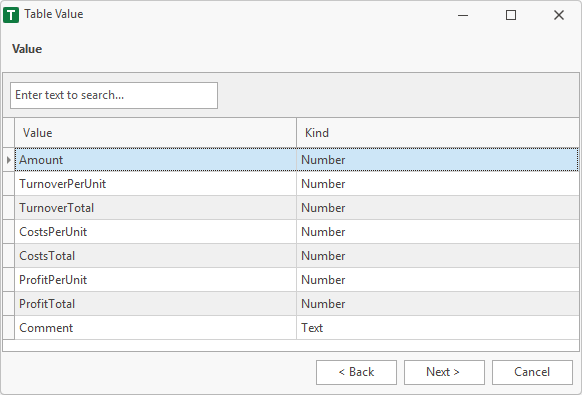Select the TurnoverPerUnit value
Screen dimensions: 582x395
156,184
